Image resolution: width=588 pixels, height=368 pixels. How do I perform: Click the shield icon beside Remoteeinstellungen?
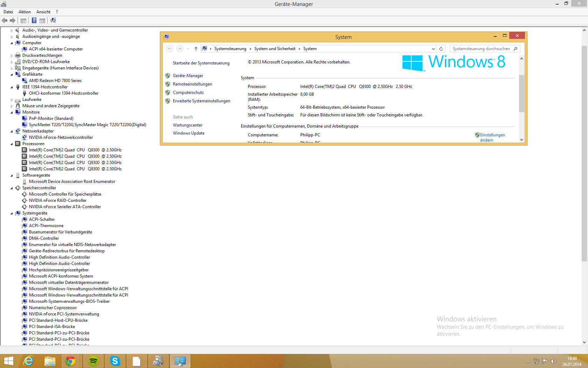168,84
